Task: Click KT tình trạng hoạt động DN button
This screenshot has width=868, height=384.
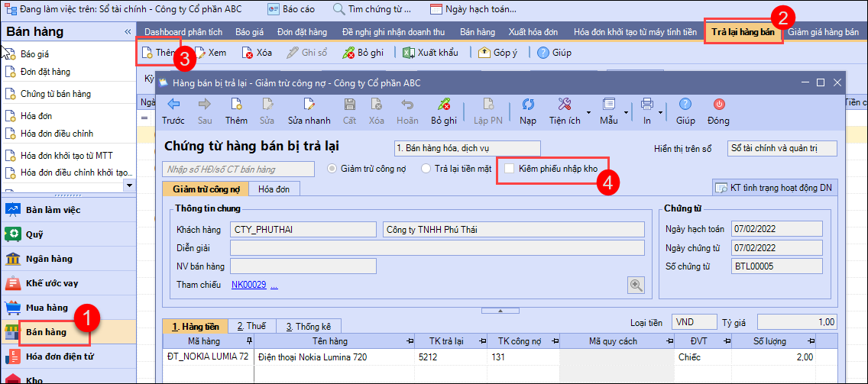Action: coord(773,188)
